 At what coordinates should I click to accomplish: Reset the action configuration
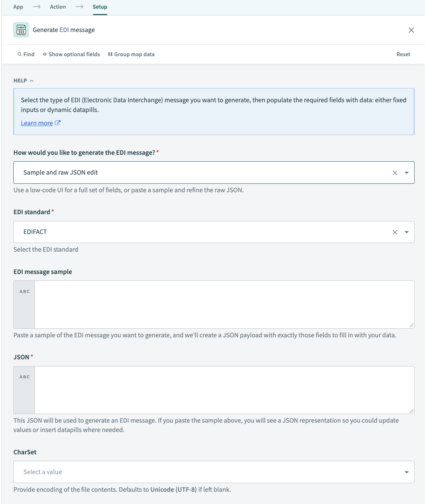pyautogui.click(x=403, y=54)
